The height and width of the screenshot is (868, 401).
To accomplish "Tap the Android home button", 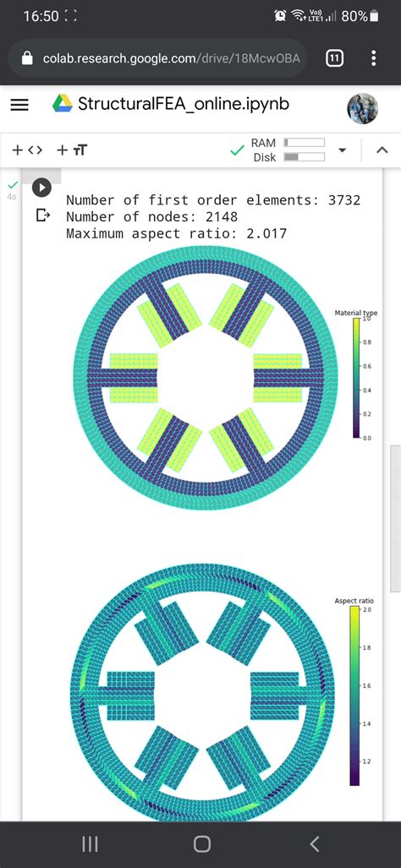I will click(202, 844).
